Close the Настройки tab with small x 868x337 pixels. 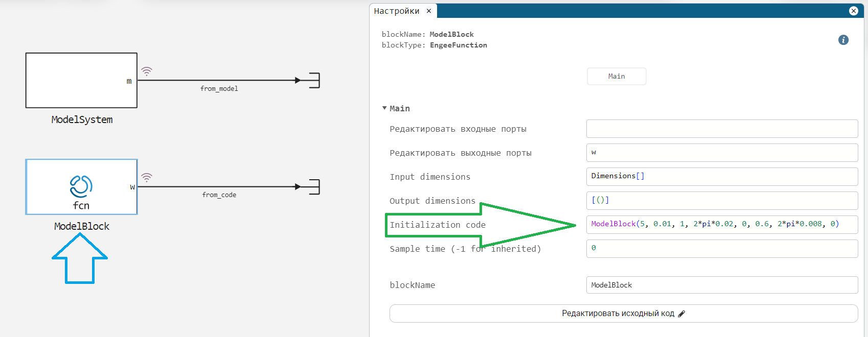(x=429, y=11)
